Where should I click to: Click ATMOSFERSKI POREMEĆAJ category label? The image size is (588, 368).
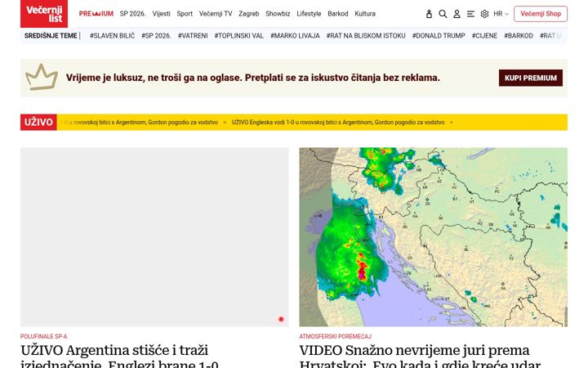click(x=336, y=336)
